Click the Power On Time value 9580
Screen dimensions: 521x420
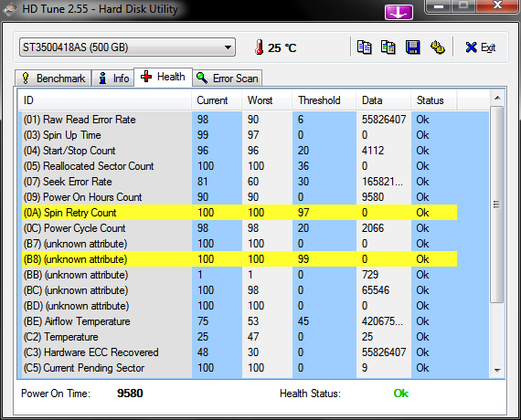[130, 394]
